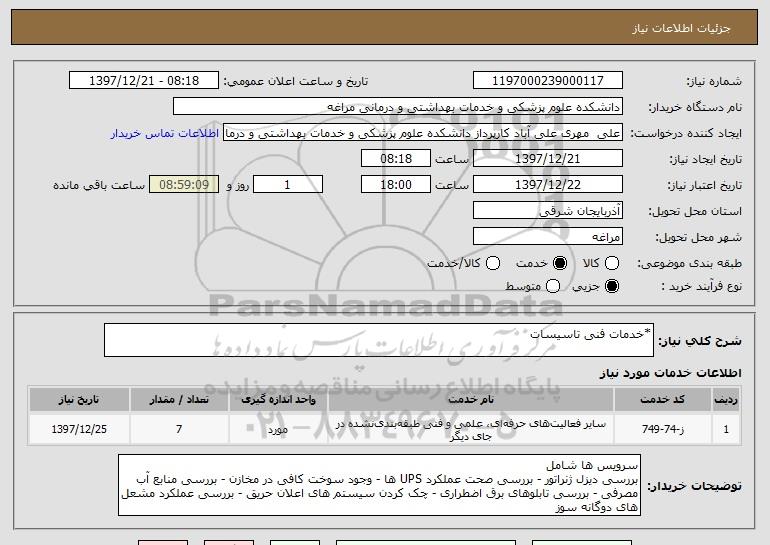Click the تعداد / مقدار column header
Screen dimensions: 770x545
tap(179, 400)
